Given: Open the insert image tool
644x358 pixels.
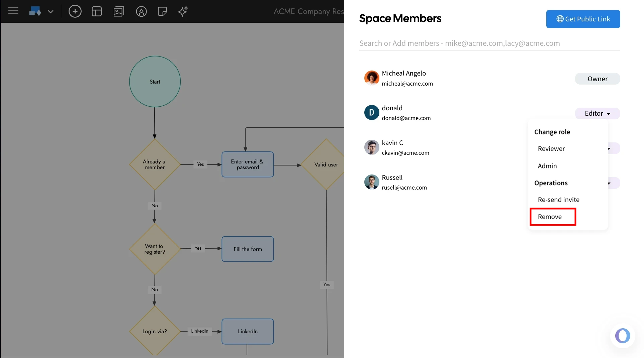Looking at the screenshot, I should 119,11.
